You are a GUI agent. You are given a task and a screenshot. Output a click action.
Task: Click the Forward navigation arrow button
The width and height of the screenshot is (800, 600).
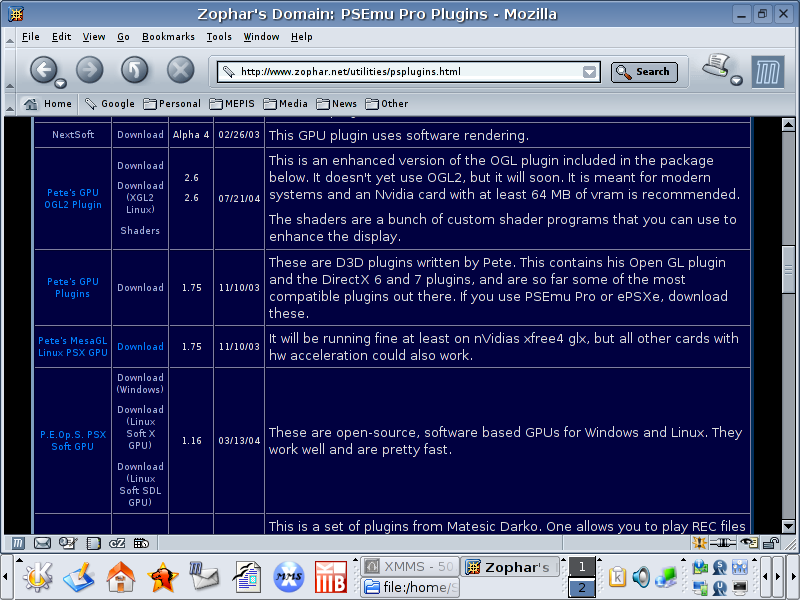[89, 69]
